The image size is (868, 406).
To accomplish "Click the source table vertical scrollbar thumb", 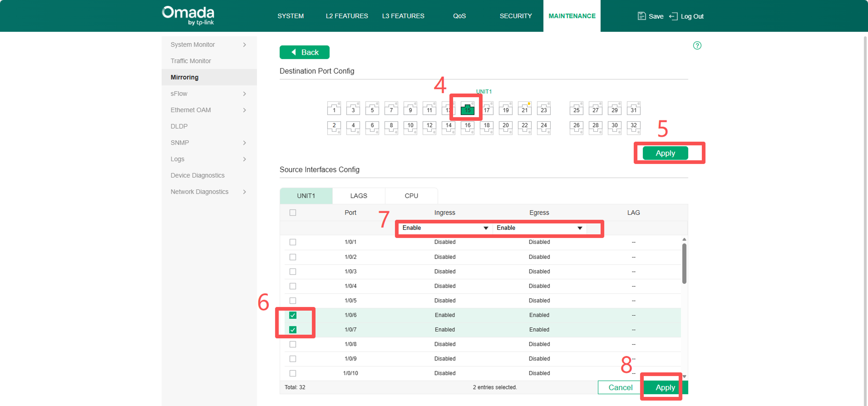I will click(x=684, y=264).
